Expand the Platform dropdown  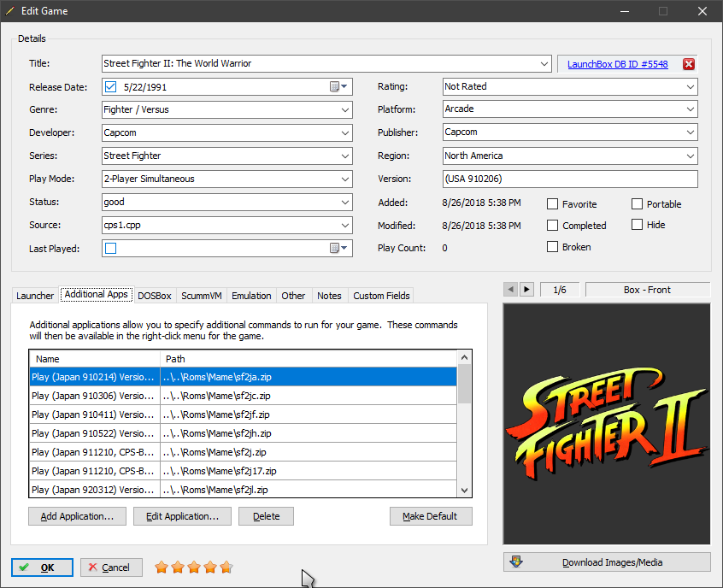(691, 109)
